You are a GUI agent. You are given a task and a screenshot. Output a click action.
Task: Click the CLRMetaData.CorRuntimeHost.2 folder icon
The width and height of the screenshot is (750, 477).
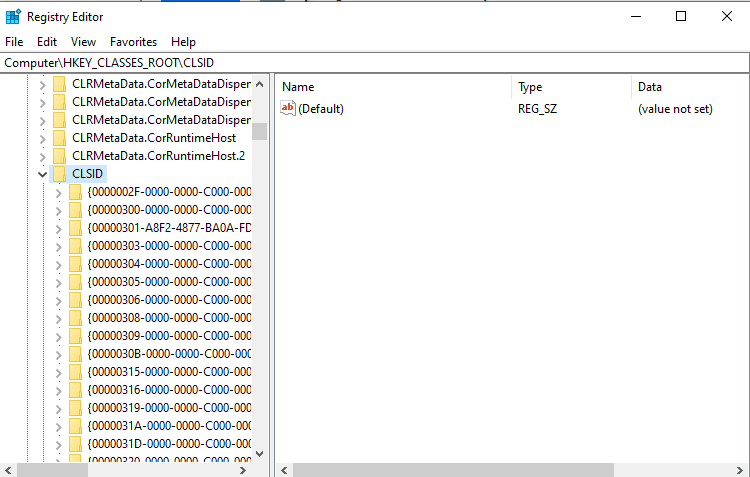click(59, 155)
